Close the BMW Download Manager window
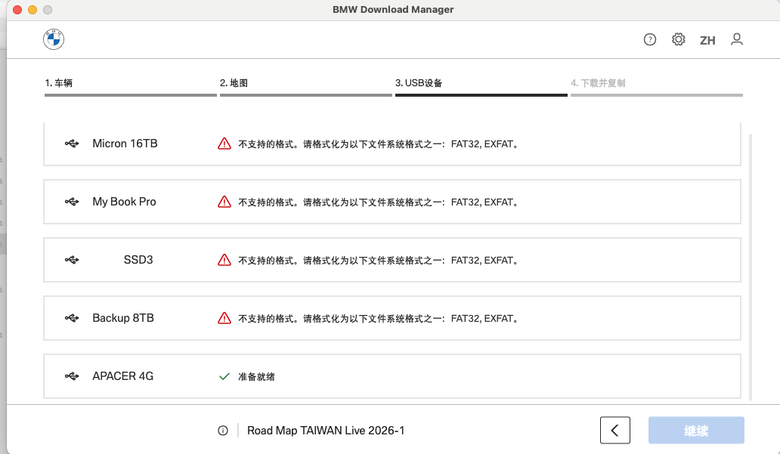780x454 pixels. (17, 9)
